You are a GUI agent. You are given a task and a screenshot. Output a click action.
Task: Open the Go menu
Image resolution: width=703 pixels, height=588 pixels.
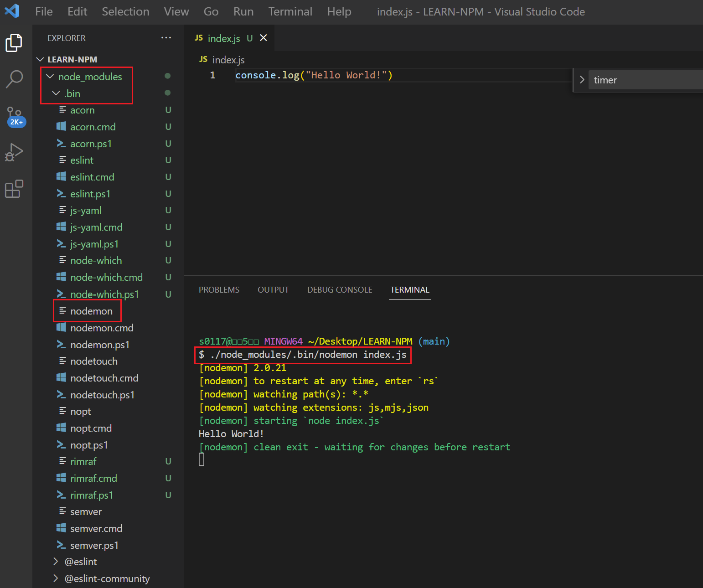coord(211,11)
